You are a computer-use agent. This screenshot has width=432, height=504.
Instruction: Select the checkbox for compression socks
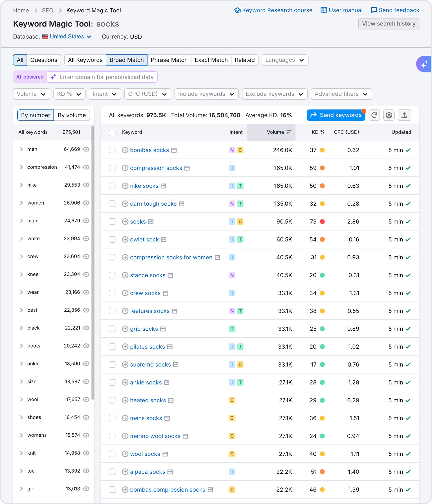(112, 168)
